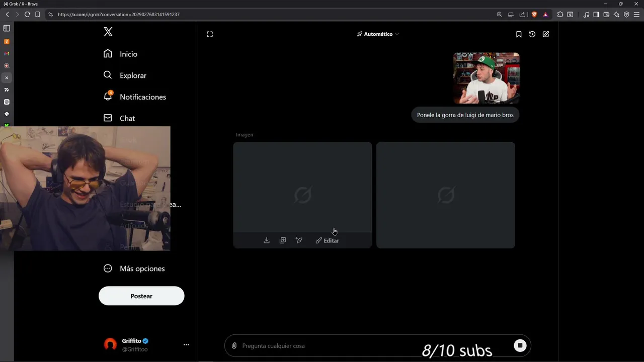This screenshot has width=644, height=362.
Task: Download the first generated image
Action: [x=267, y=240]
